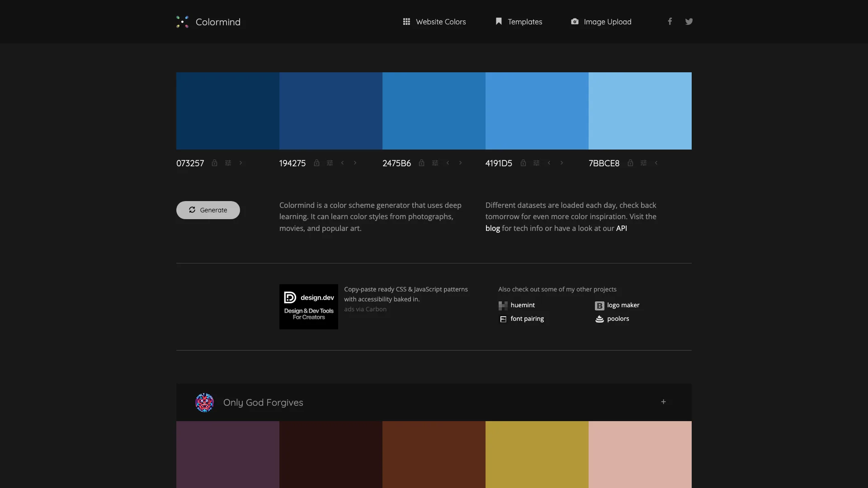Screen dimensions: 868x488
Task: Toggle lock for color 4191D5
Action: (x=523, y=163)
